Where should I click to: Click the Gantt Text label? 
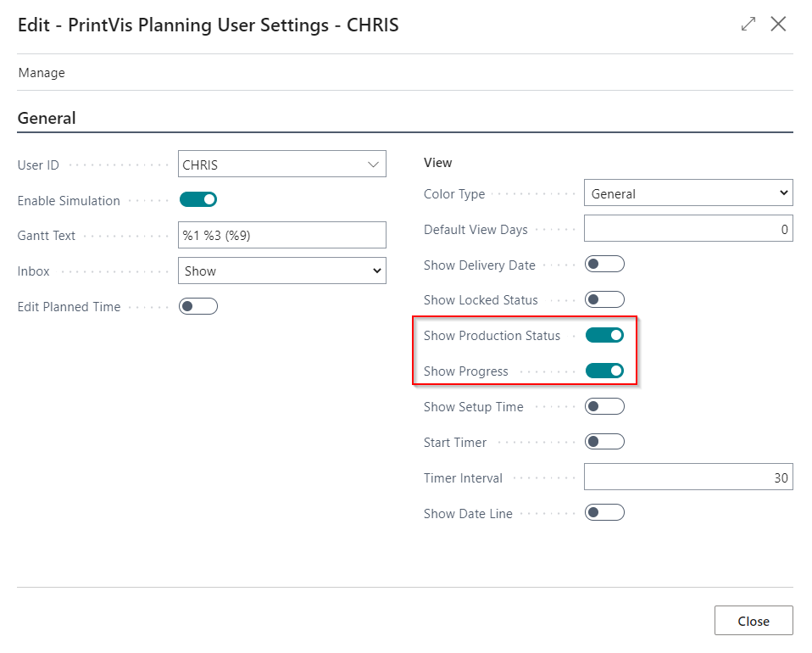(x=47, y=236)
